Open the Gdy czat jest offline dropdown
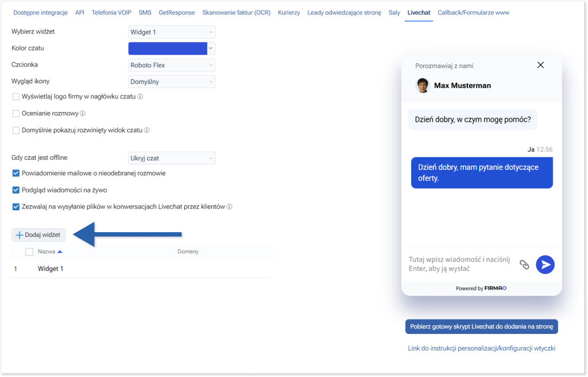 [x=172, y=158]
